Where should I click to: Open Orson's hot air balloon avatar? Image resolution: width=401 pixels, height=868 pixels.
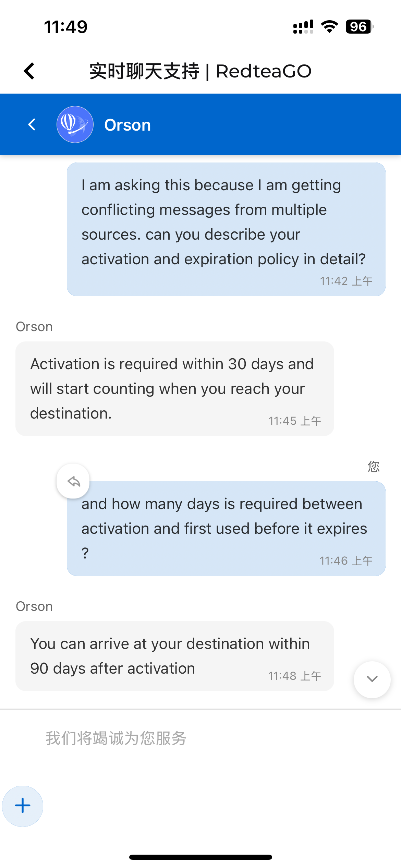tap(75, 124)
